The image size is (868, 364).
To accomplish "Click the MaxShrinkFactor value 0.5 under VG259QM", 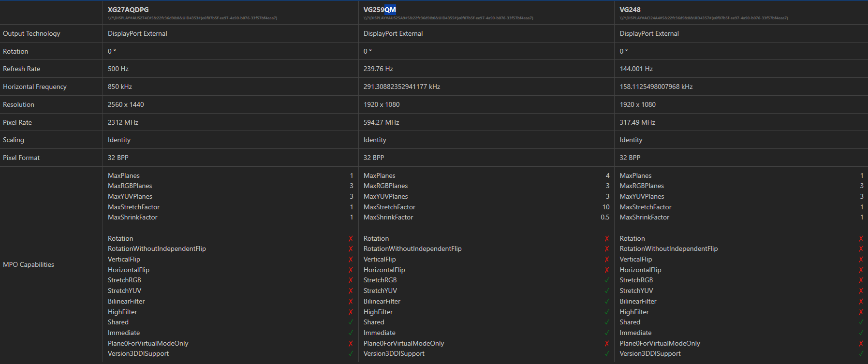I will (x=605, y=218).
